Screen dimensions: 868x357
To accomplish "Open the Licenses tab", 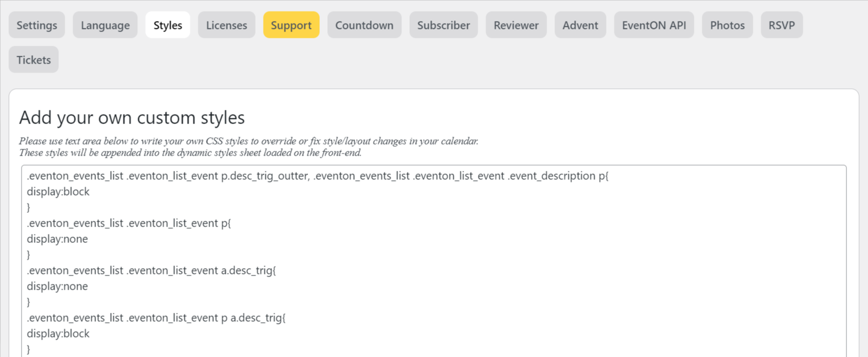I will (227, 25).
